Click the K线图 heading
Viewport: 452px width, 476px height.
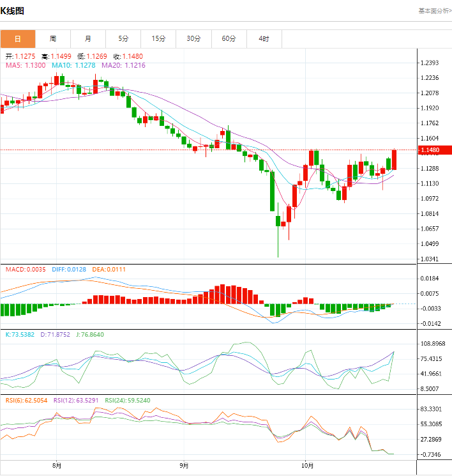click(12, 11)
